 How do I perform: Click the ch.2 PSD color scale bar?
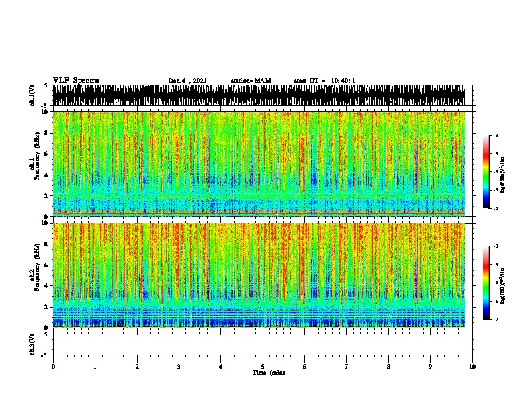pyautogui.click(x=486, y=283)
